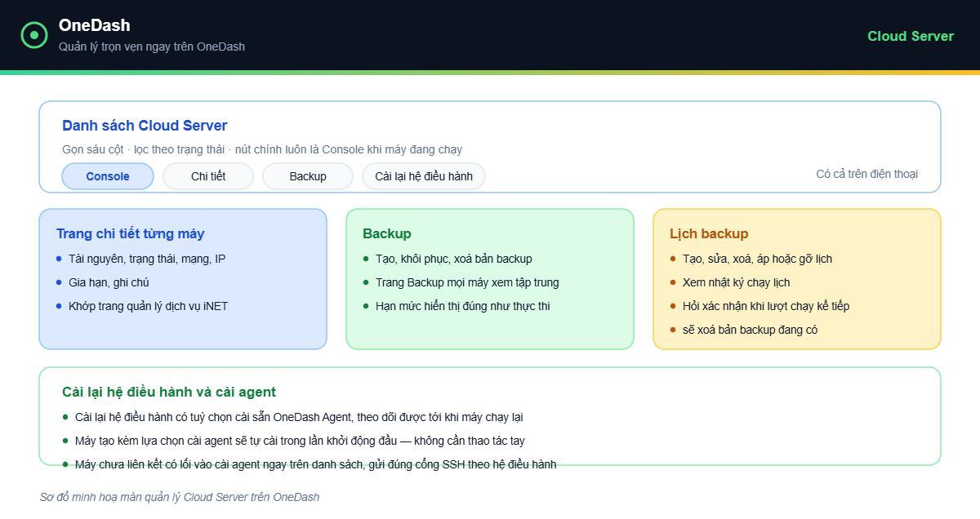The height and width of the screenshot is (519, 980).
Task: Click 'Hỏi xác nhận khi lượt chạy kế tiếp'
Action: (x=766, y=306)
